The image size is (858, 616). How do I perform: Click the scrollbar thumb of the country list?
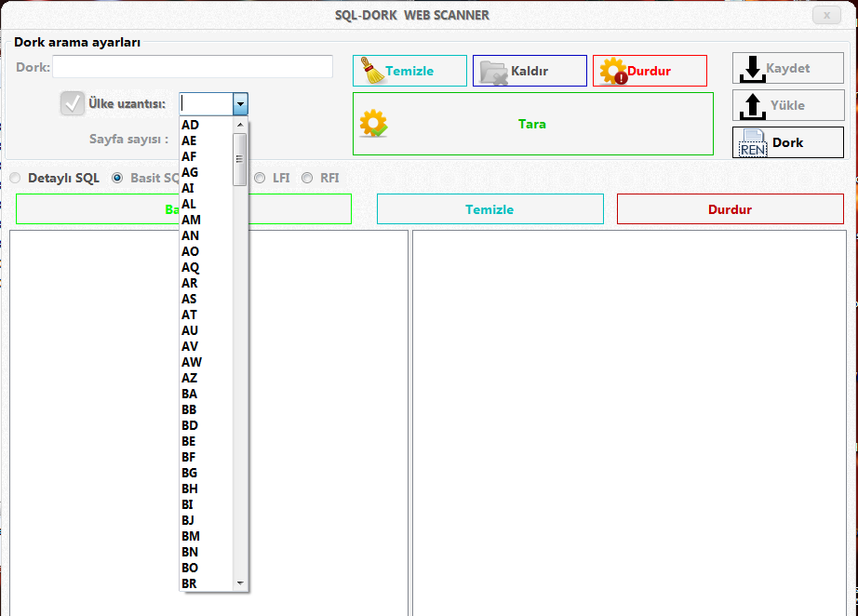click(240, 158)
